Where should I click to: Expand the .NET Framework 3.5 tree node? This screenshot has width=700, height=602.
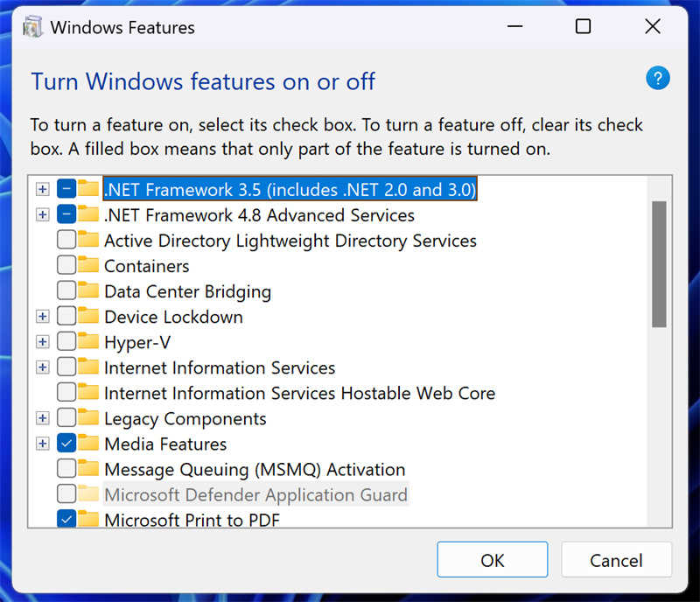tap(42, 189)
